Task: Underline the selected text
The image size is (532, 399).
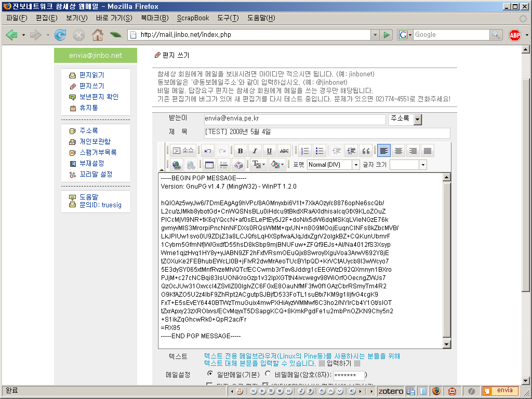Action: pyautogui.click(x=269, y=151)
